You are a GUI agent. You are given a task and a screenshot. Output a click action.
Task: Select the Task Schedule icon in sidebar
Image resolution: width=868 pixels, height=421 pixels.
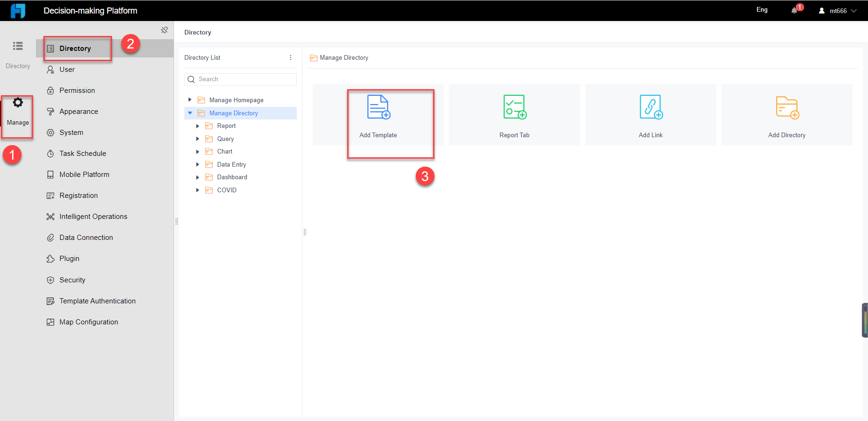pos(51,153)
